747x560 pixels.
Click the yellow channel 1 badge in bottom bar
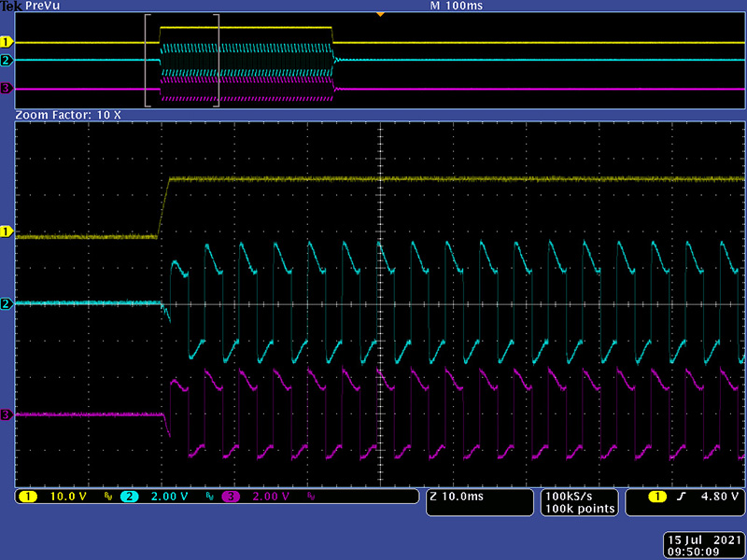point(28,497)
